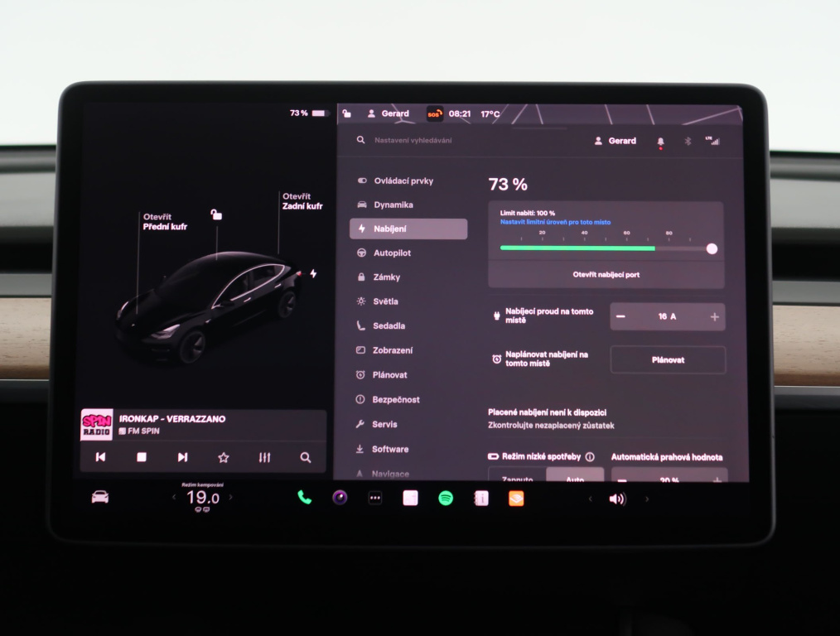Open the owner's manual app icon
The width and height of the screenshot is (840, 636).
pyautogui.click(x=481, y=499)
